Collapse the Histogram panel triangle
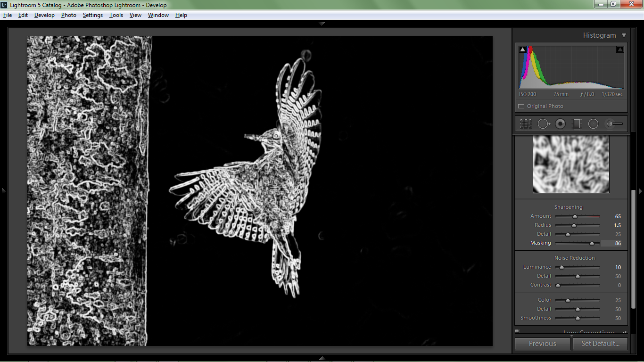This screenshot has width=644, height=362. 624,35
